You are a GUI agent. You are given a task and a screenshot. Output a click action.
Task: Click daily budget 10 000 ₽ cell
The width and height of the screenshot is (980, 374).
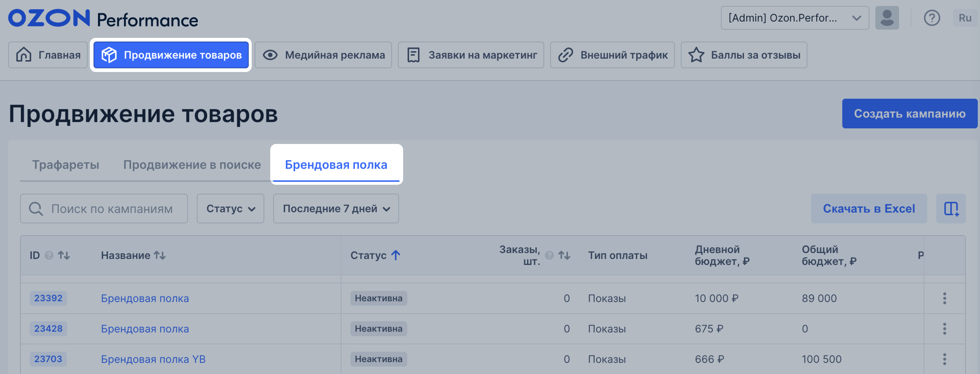716,298
